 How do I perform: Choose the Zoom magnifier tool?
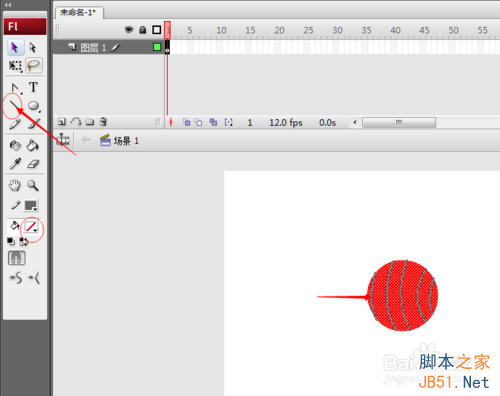33,185
